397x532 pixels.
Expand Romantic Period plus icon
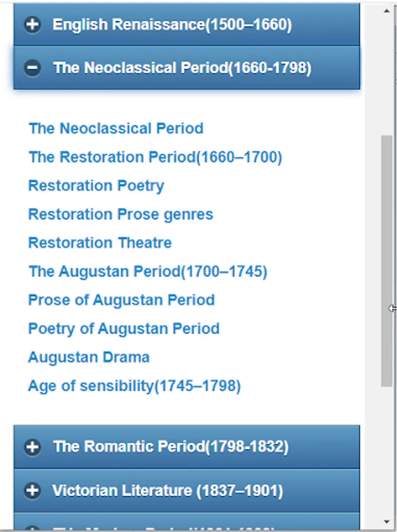(33, 447)
